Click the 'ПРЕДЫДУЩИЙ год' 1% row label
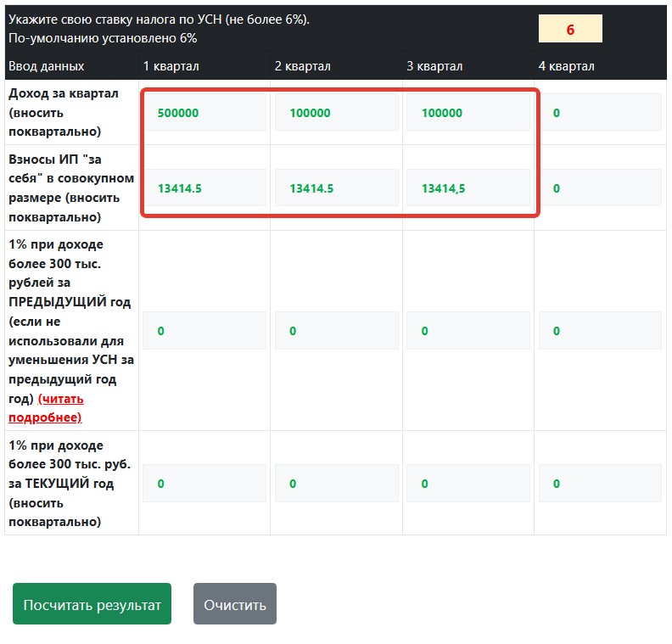The width and height of the screenshot is (672, 644). (71, 330)
